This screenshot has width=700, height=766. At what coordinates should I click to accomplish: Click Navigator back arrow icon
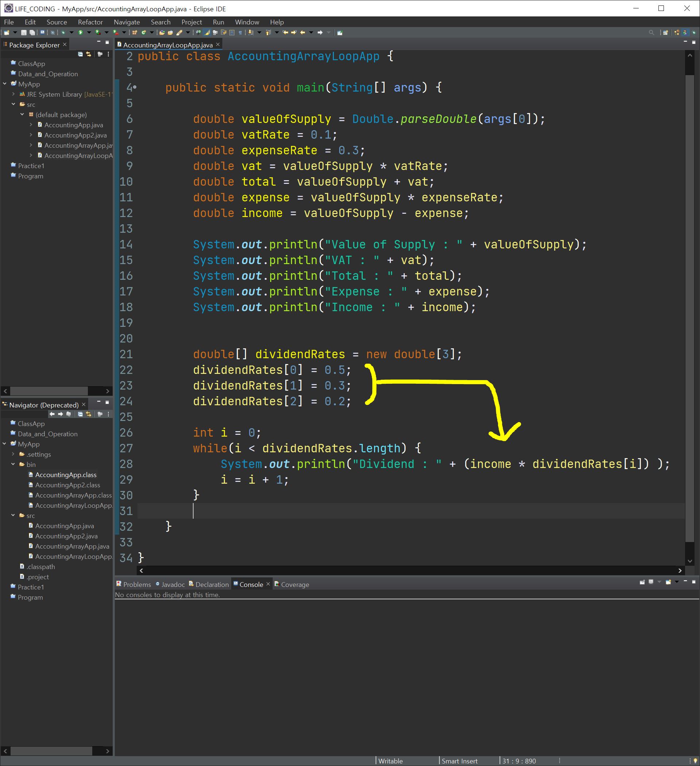(x=52, y=414)
